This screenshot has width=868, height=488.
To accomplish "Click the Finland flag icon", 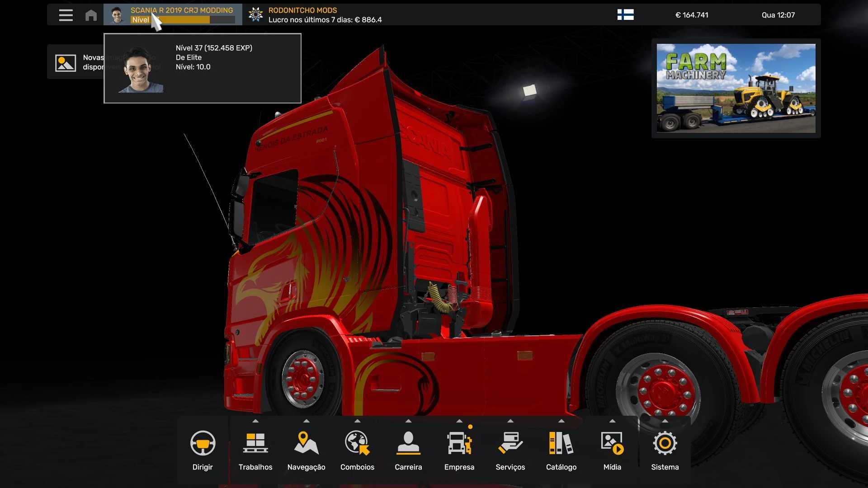I will [x=625, y=15].
